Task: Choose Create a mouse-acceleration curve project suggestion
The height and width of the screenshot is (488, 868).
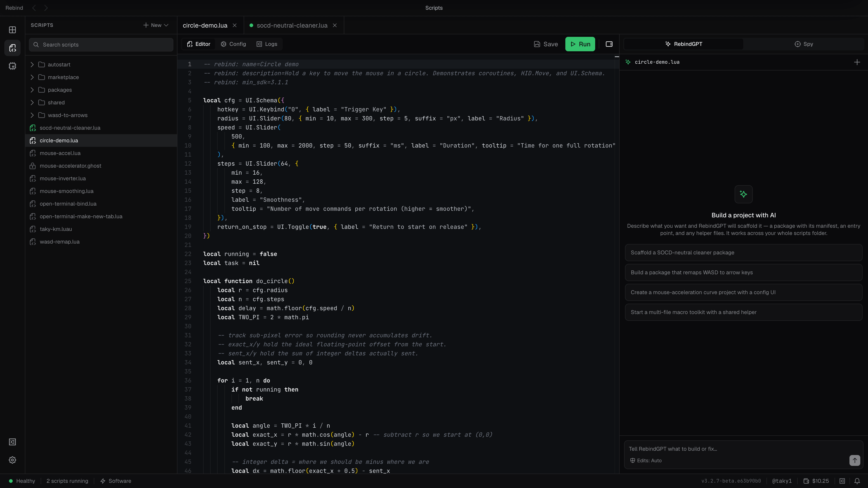Action: click(x=743, y=292)
